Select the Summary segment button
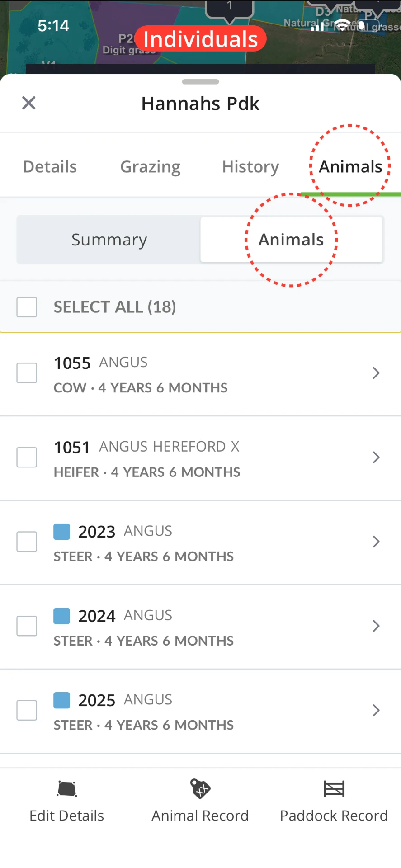The image size is (401, 868). point(109,240)
